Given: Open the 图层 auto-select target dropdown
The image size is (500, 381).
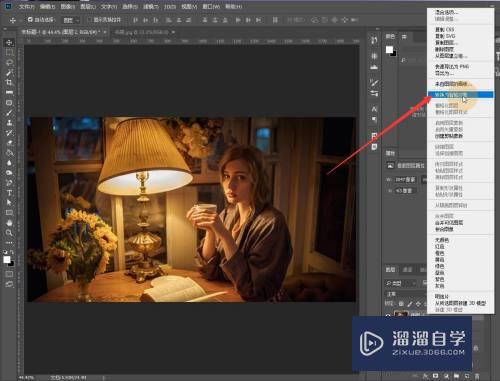Looking at the screenshot, I should [71, 20].
